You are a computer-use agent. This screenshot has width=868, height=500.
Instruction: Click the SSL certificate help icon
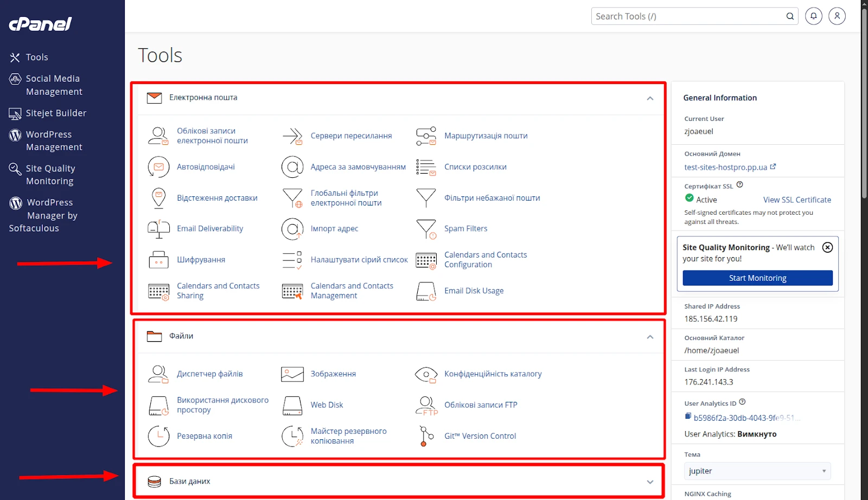[739, 185]
